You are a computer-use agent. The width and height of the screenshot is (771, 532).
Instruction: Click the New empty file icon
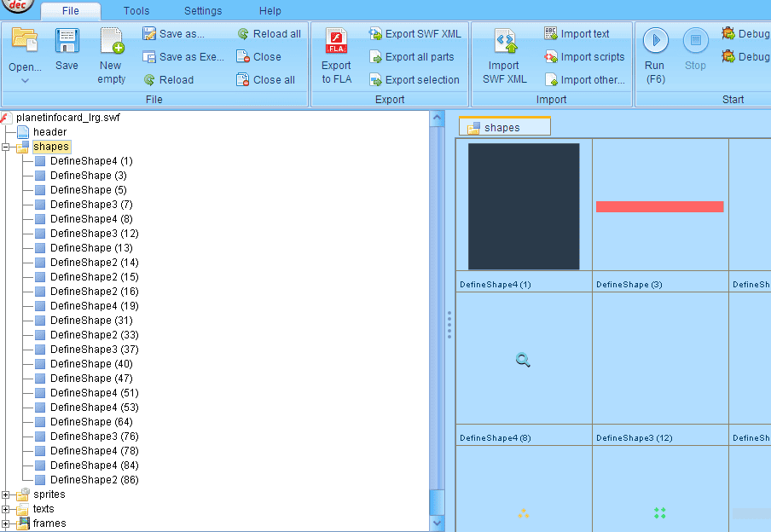coord(111,41)
